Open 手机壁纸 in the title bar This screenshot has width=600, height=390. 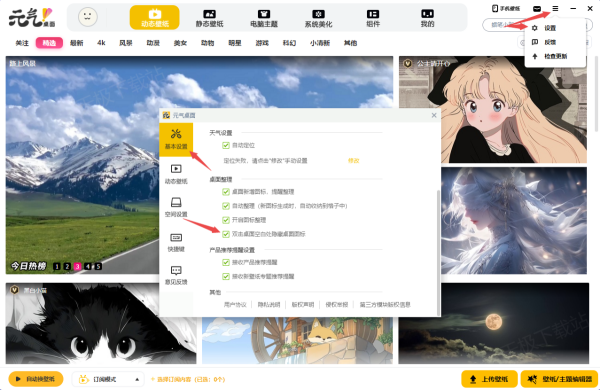[506, 8]
